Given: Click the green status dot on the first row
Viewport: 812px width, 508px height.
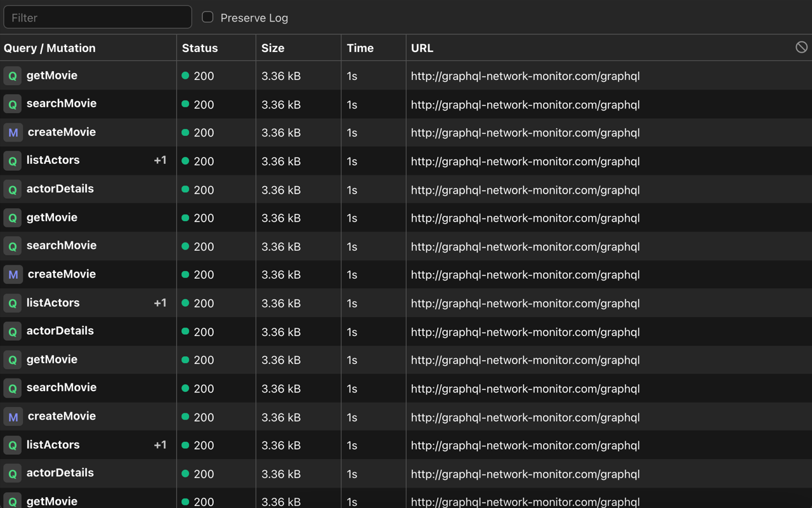Looking at the screenshot, I should [x=185, y=75].
